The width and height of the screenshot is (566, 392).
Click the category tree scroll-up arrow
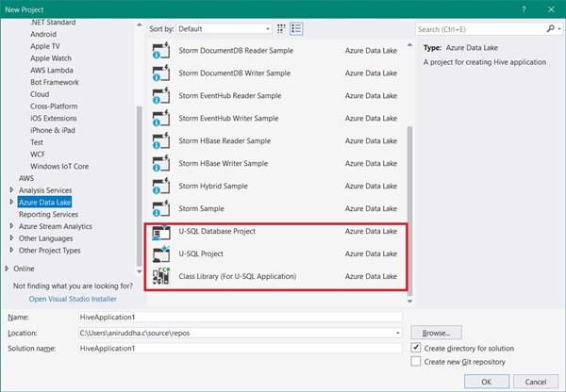click(x=140, y=24)
